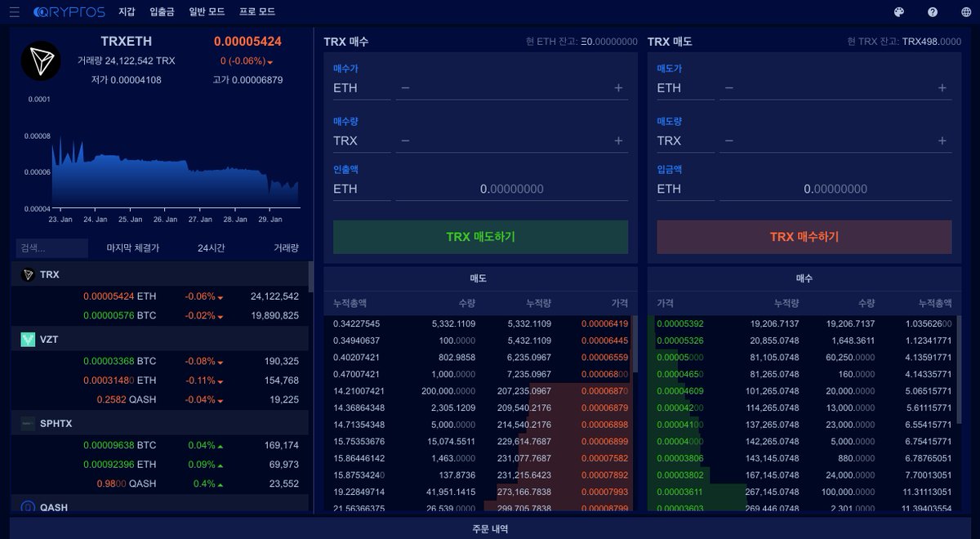Expand the 주문 내역 bar
The height and width of the screenshot is (539, 980).
[490, 528]
